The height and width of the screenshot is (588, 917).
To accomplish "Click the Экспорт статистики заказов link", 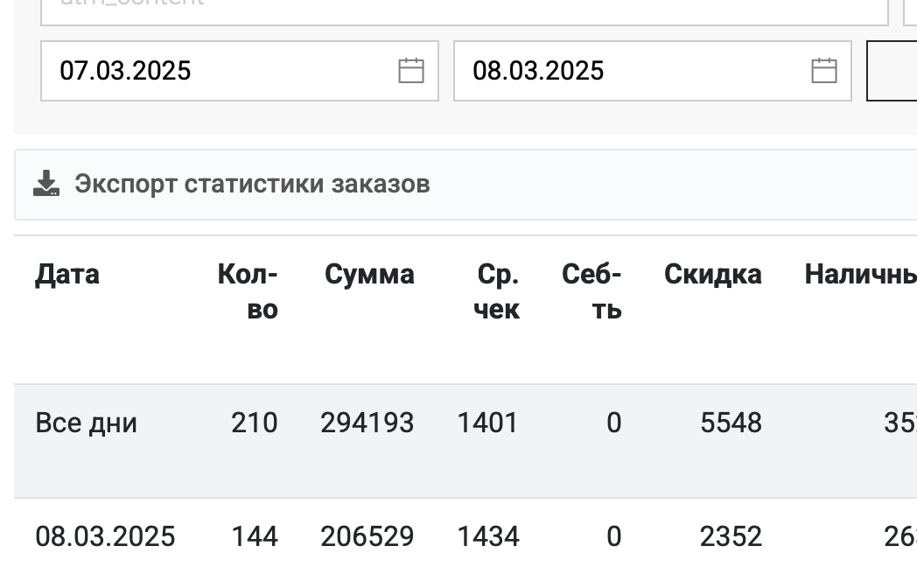I will click(x=252, y=184).
